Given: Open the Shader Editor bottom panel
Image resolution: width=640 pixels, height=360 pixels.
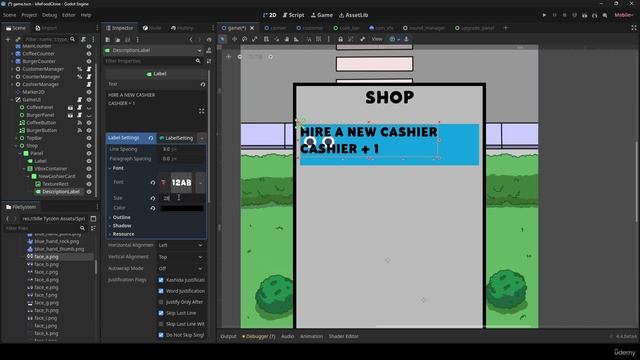Looking at the screenshot, I should pos(344,336).
